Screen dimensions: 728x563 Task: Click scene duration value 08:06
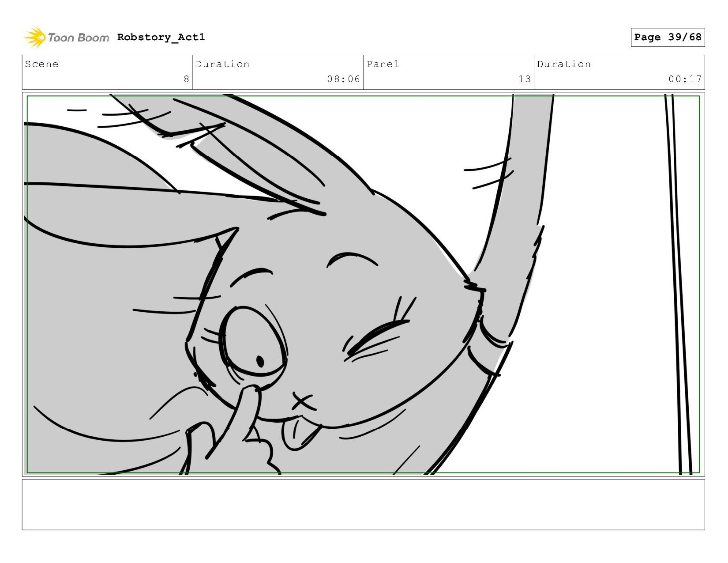click(x=343, y=79)
